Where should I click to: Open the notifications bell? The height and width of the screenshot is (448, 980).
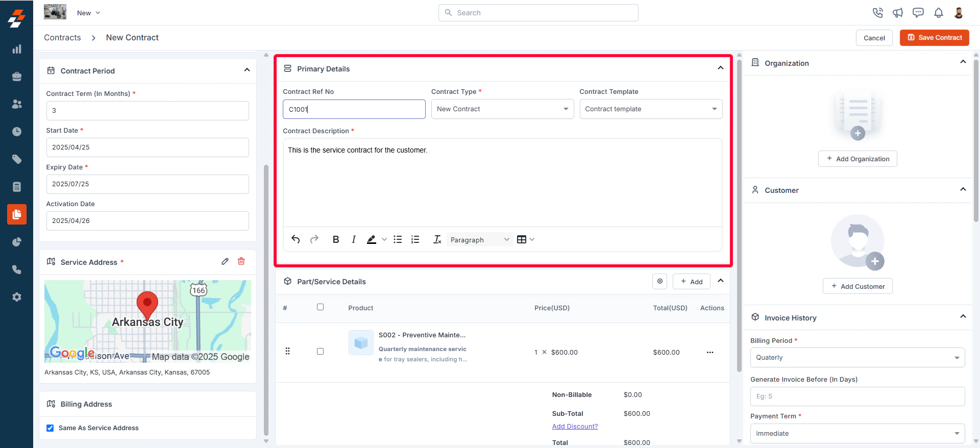coord(938,13)
